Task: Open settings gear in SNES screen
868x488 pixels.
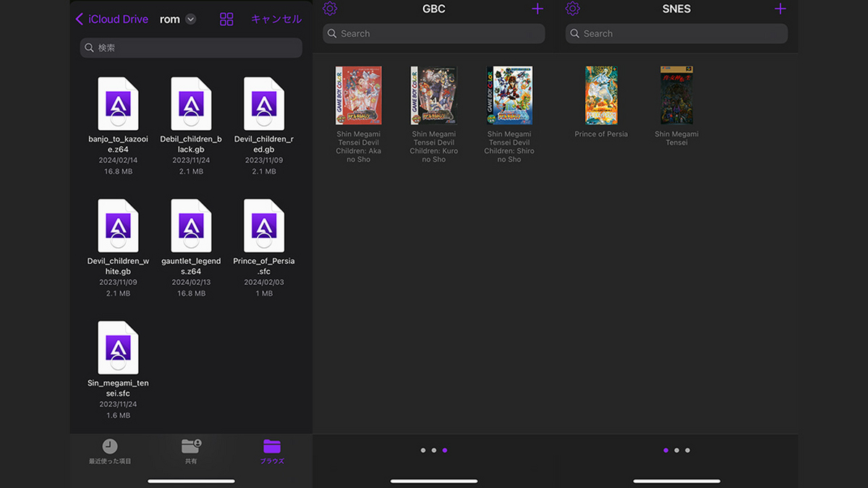Action: point(573,9)
